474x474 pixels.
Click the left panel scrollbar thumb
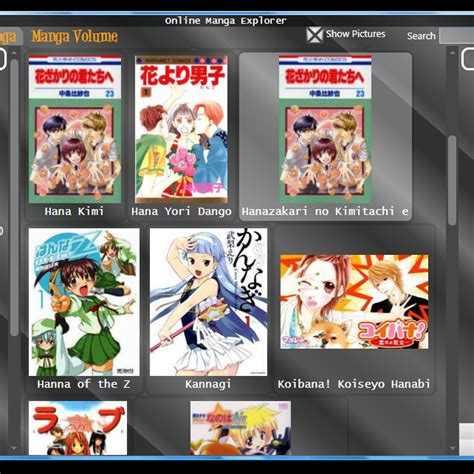pyautogui.click(x=14, y=197)
